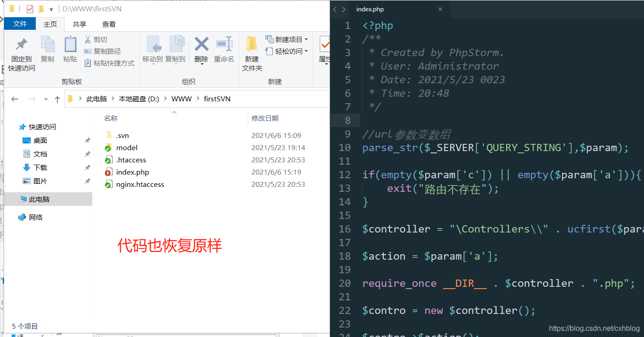
Task: Click line number 8 in editor gutter
Action: coord(347,120)
